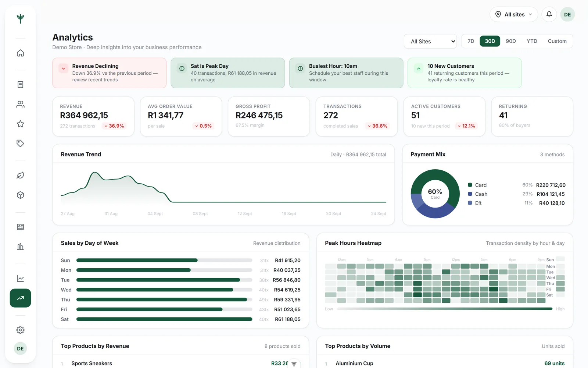Open the receipt icon in the sidebar

[x=21, y=85]
